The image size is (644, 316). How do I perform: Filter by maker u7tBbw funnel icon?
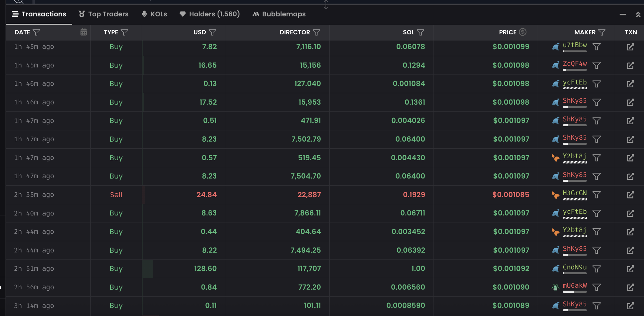596,47
